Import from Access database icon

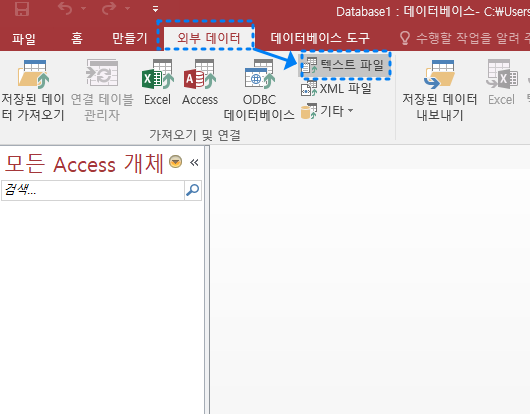pos(200,82)
